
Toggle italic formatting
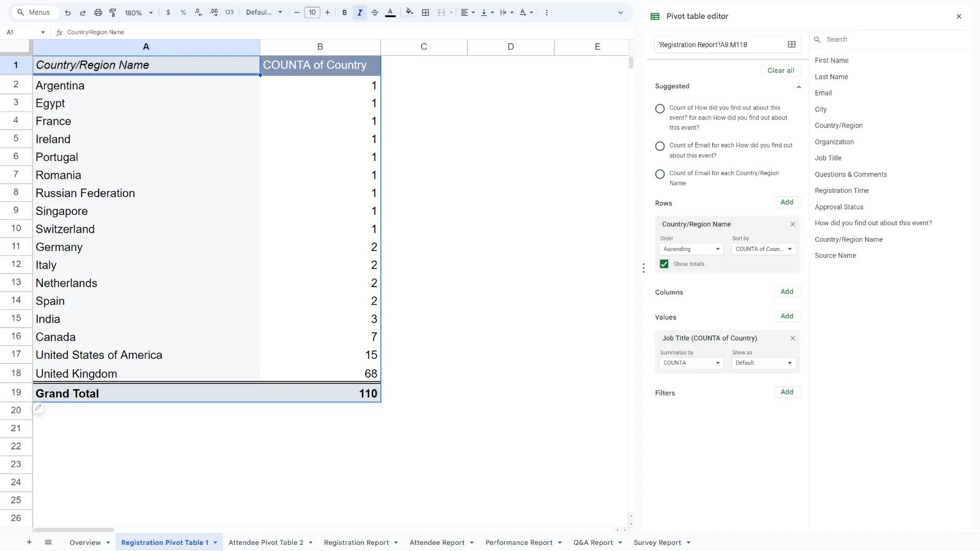[x=360, y=12]
